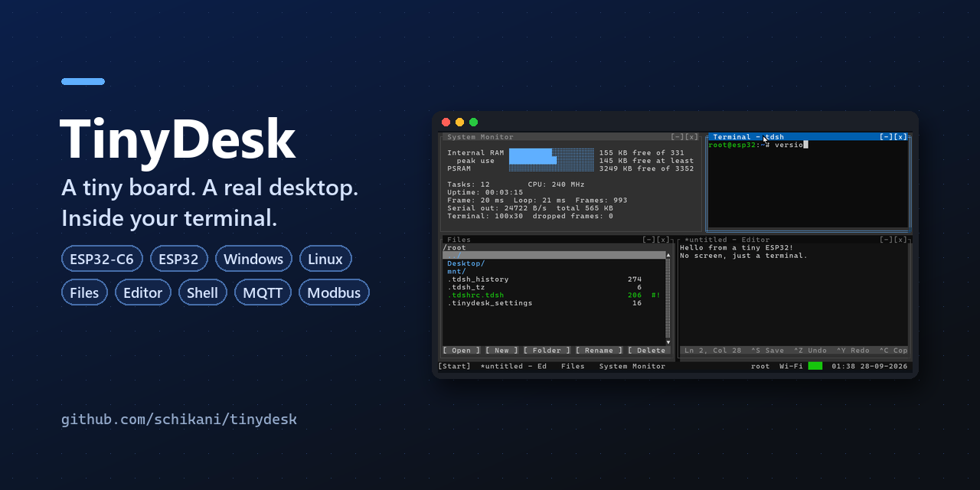This screenshot has width=980, height=490.
Task: Click ^S Save in the editor status bar
Action: point(767,351)
